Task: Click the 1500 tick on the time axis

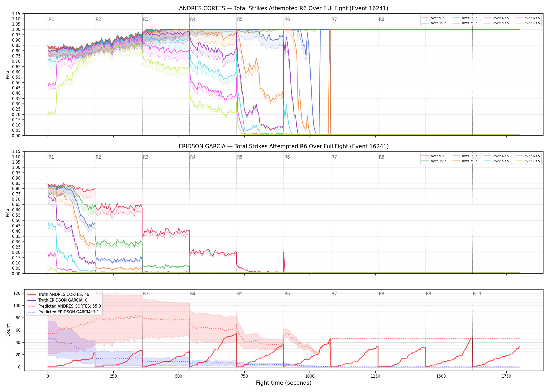Action: click(441, 376)
